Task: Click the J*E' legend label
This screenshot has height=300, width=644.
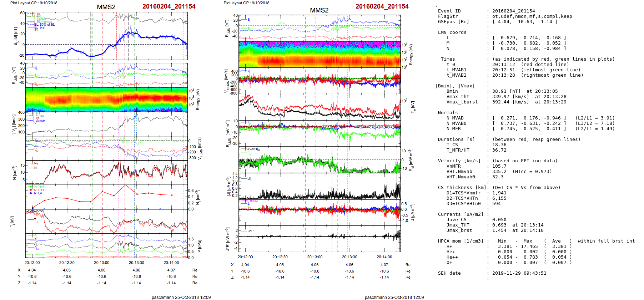Action: coord(251,231)
